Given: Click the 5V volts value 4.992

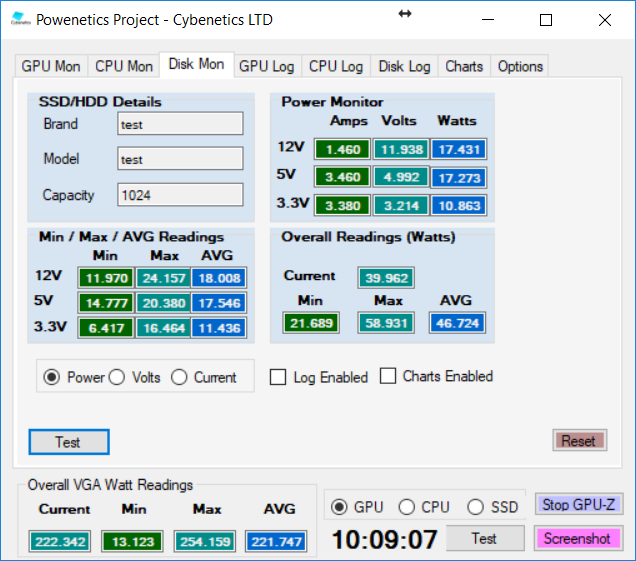Looking at the screenshot, I should (x=401, y=177).
